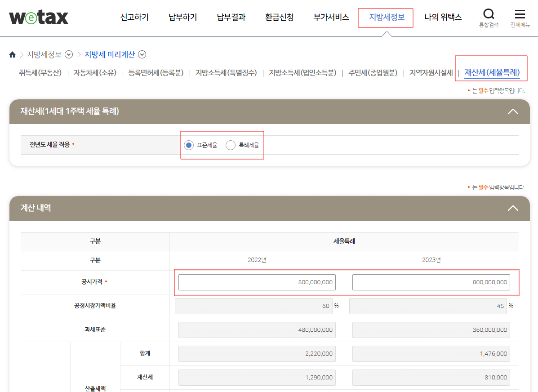Open the 환급신청 menu

280,17
